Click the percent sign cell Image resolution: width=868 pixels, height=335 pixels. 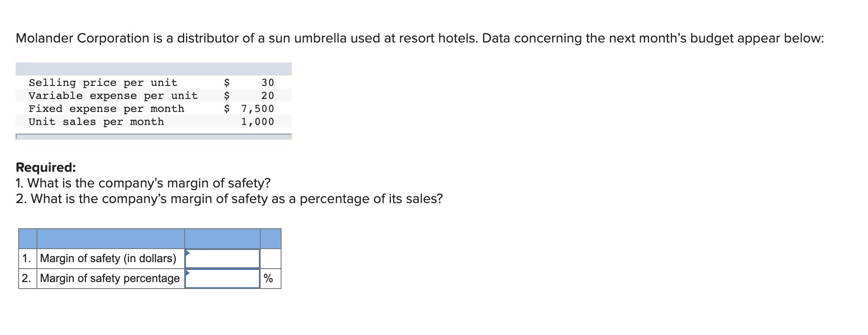[x=268, y=279]
